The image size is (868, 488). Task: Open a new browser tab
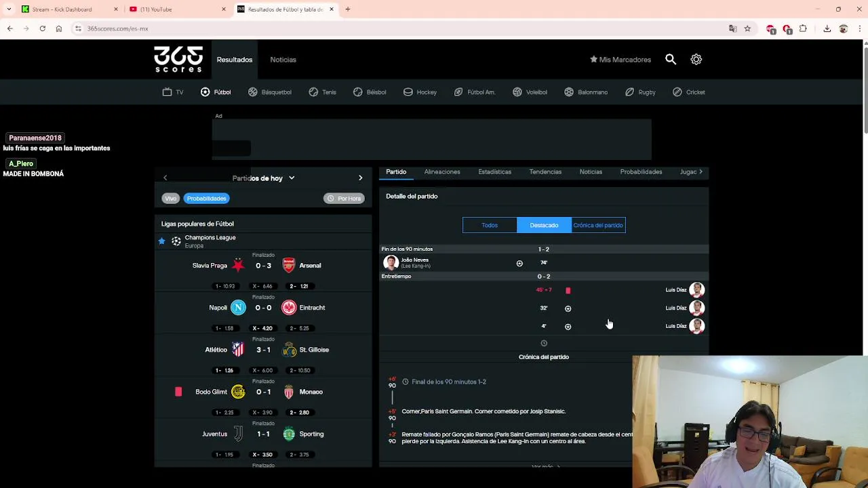click(x=347, y=9)
